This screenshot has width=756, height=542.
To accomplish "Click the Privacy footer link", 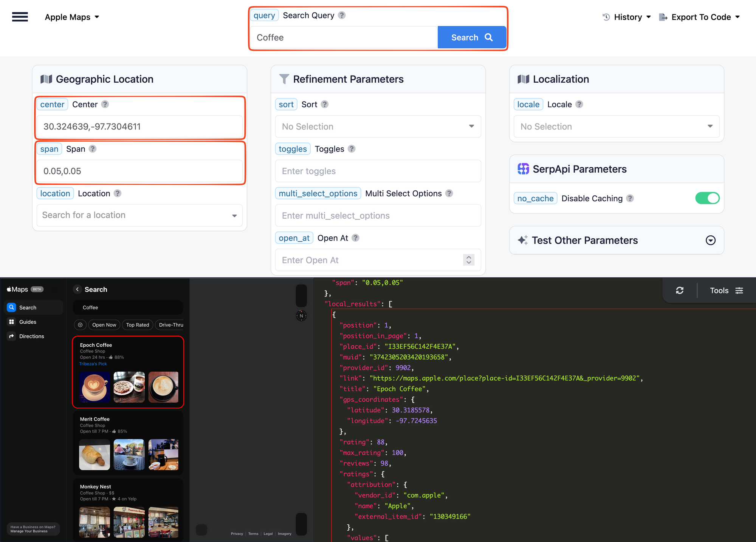I will [x=237, y=534].
